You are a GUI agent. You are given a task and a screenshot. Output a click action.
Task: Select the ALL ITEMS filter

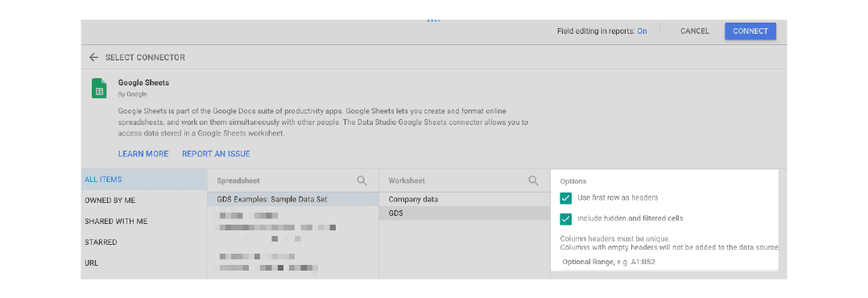pos(144,180)
